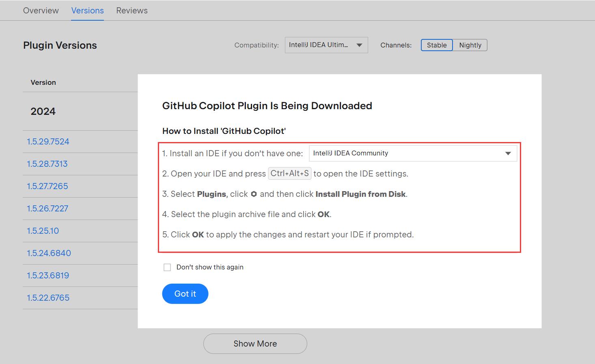Click the Show More button
Image resolution: width=595 pixels, height=364 pixels.
[x=255, y=344]
